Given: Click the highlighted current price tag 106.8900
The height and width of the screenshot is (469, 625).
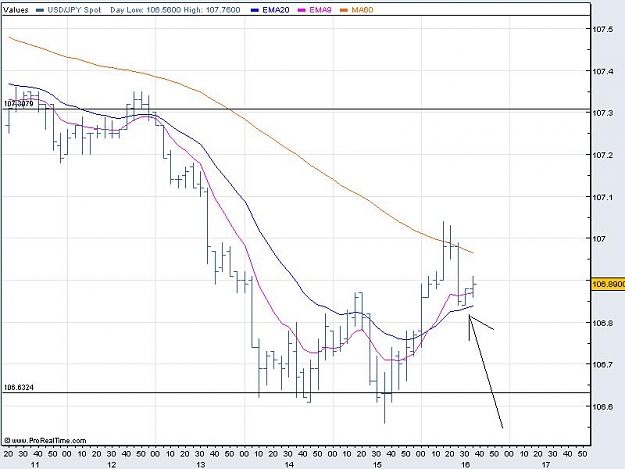Looking at the screenshot, I should (x=608, y=285).
